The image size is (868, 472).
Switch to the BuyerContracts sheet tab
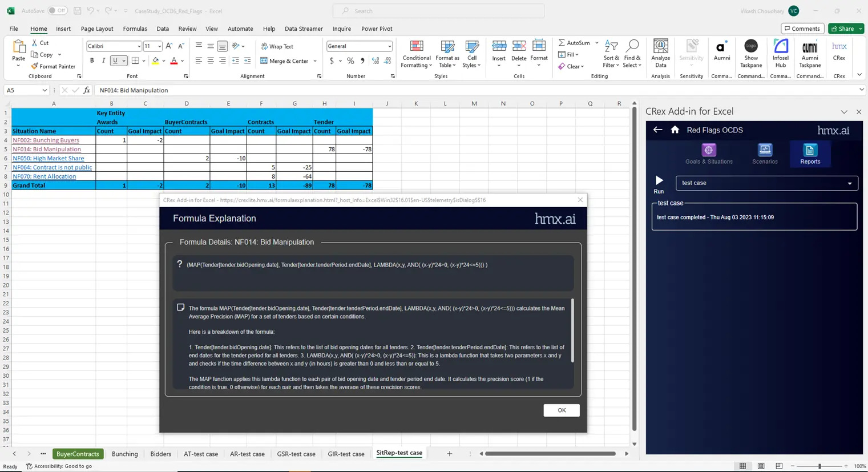pyautogui.click(x=78, y=454)
